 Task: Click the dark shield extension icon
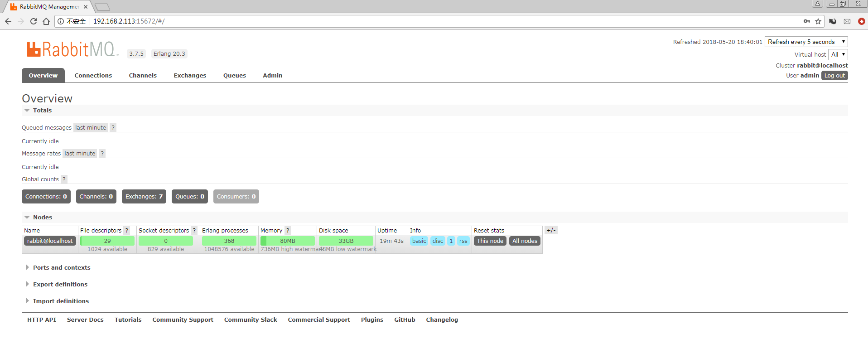pyautogui.click(x=833, y=21)
